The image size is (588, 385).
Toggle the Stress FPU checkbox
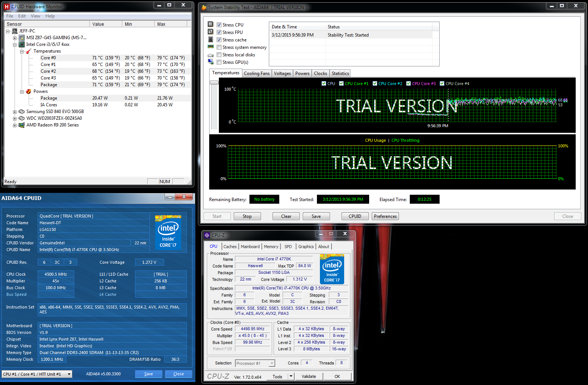pyautogui.click(x=219, y=32)
